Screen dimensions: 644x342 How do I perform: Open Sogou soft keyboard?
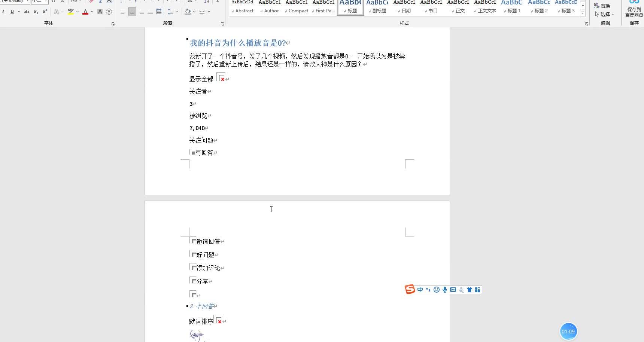coord(453,290)
